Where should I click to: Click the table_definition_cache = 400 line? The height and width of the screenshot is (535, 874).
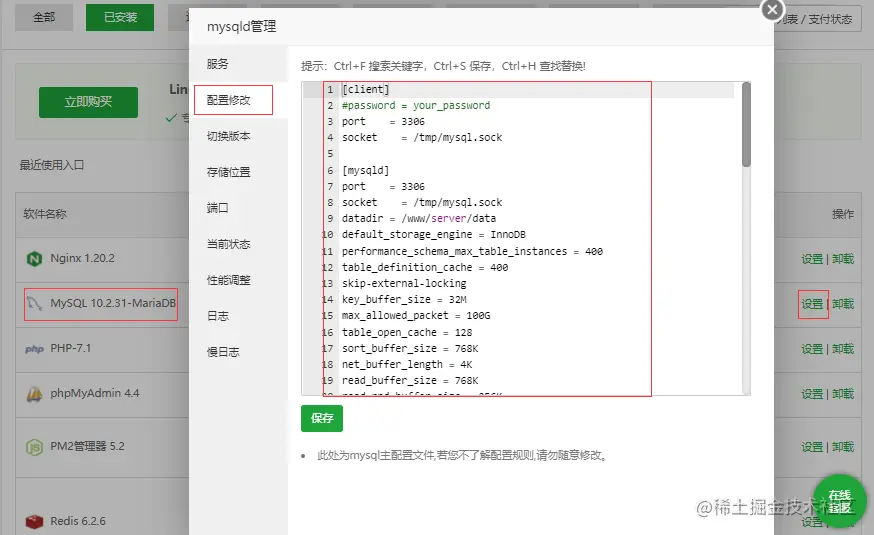coord(425,268)
